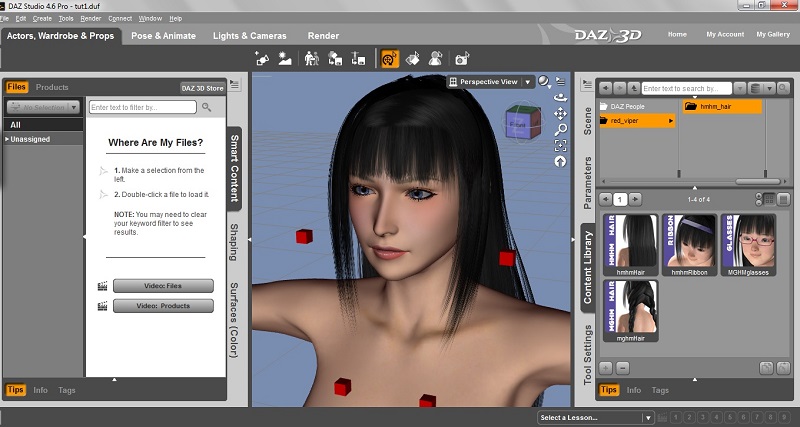Click the viewport zoom magnifier icon
The width and height of the screenshot is (800, 427).
coord(560,130)
